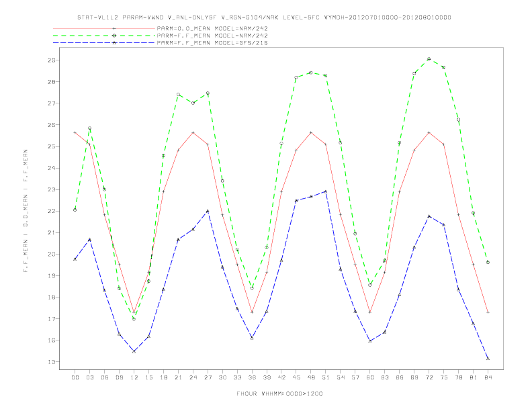Click y-axis tick label 28
This screenshot has height=411, width=532.
(x=52, y=82)
